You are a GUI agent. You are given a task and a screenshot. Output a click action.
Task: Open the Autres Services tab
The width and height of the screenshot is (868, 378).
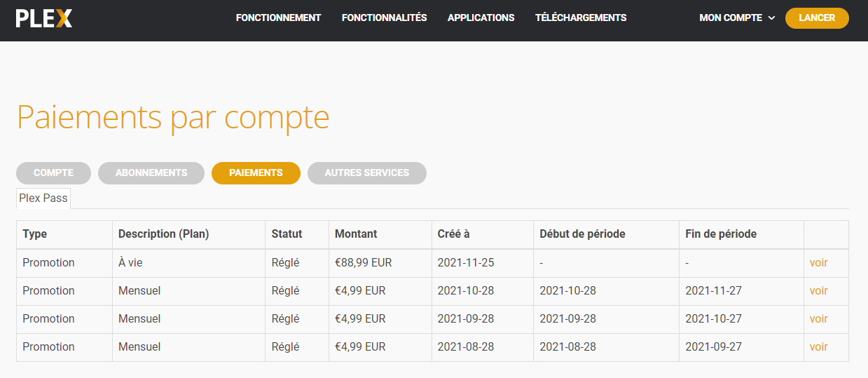coord(366,173)
